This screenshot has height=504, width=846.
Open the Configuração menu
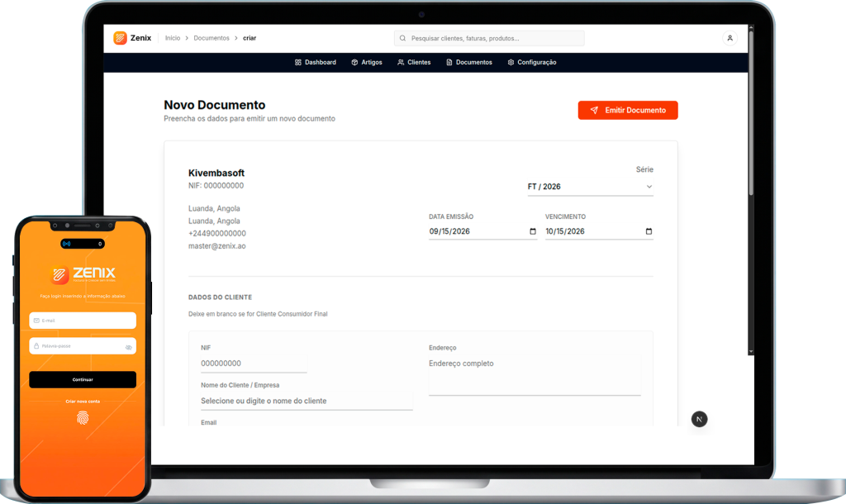532,63
